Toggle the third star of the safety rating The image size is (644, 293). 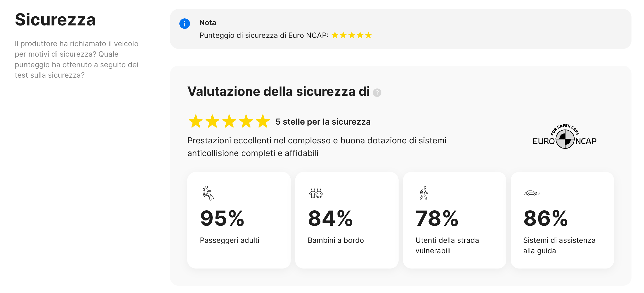[229, 122]
